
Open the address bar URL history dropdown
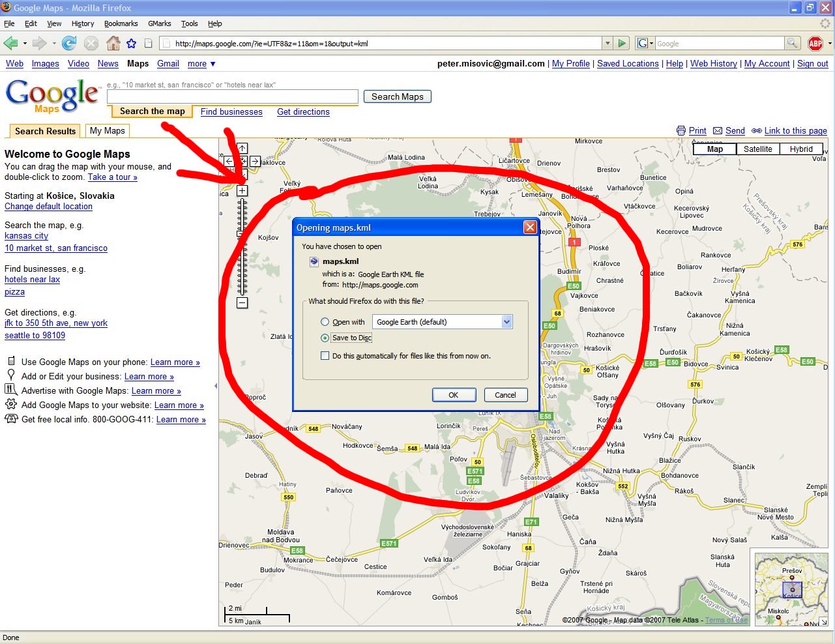point(608,44)
